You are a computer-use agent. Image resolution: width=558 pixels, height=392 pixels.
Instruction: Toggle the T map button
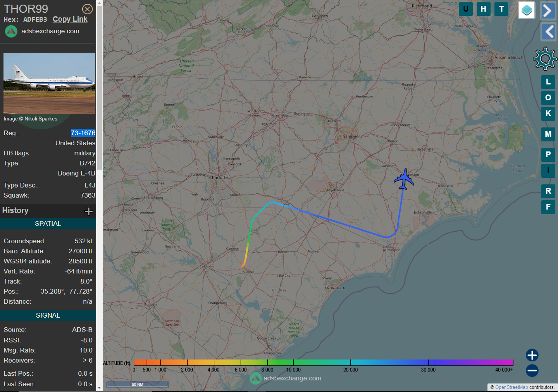click(501, 9)
